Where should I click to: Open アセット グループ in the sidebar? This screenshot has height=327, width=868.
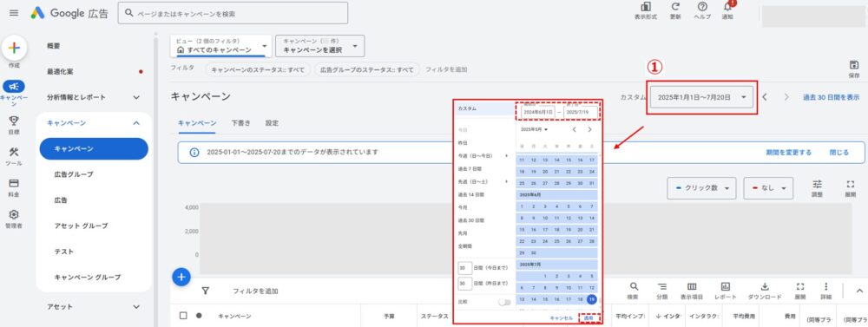click(x=81, y=226)
